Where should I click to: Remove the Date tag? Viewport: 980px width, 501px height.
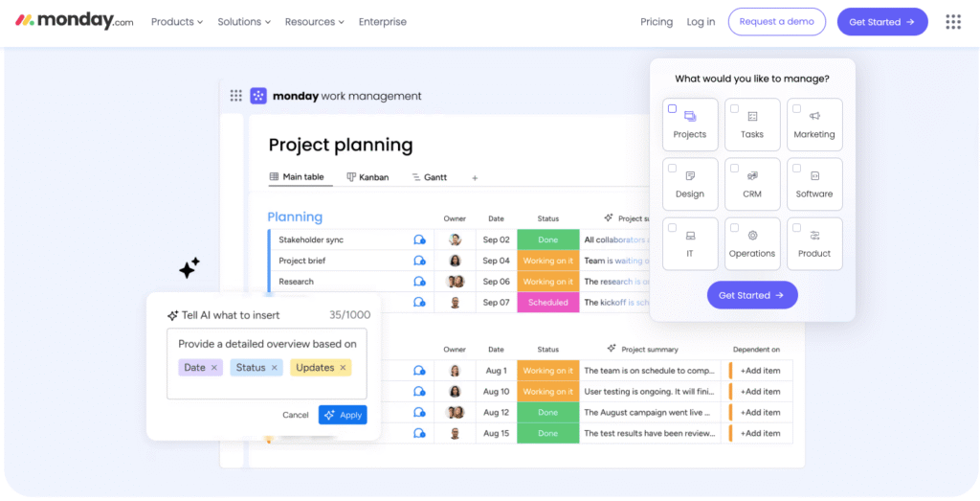[x=213, y=368]
